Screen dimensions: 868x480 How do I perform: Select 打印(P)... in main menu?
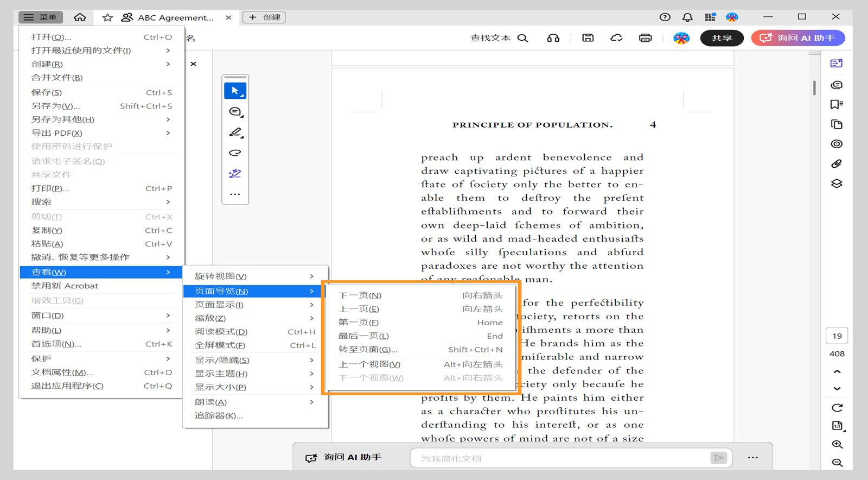point(101,188)
